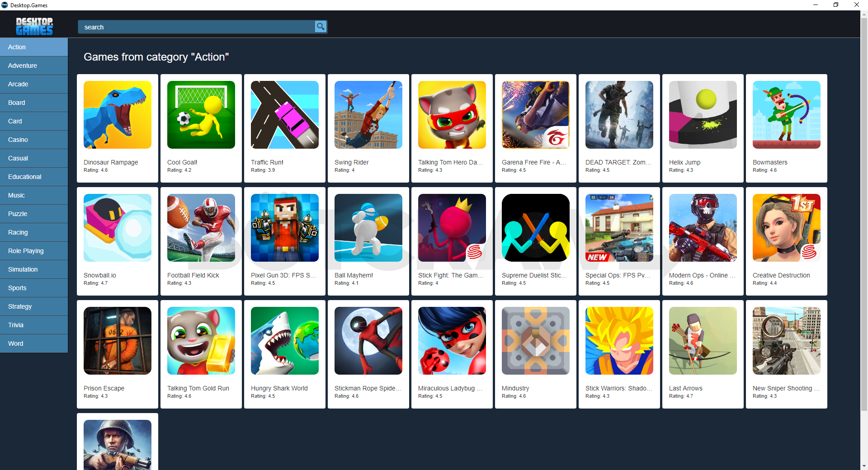Open the Pixel Gun 3D icon
The width and height of the screenshot is (868, 470).
(285, 228)
